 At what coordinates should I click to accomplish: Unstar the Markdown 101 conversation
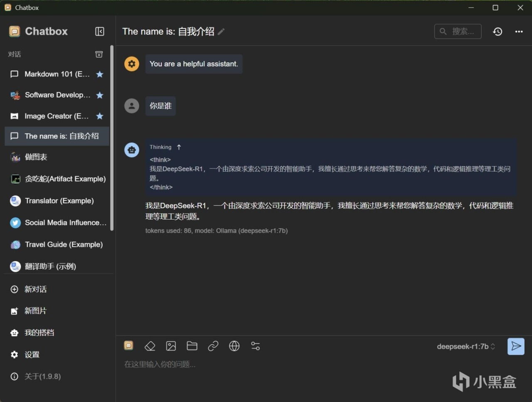(100, 74)
